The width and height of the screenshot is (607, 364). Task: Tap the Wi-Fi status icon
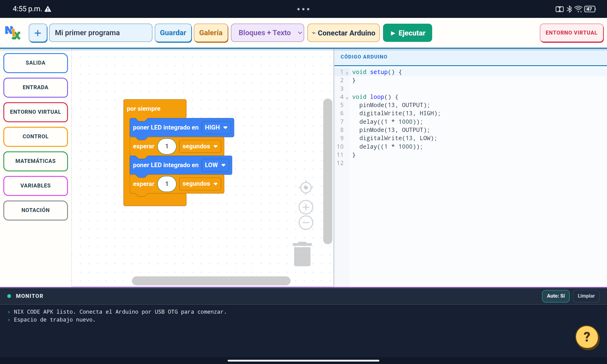pyautogui.click(x=578, y=9)
